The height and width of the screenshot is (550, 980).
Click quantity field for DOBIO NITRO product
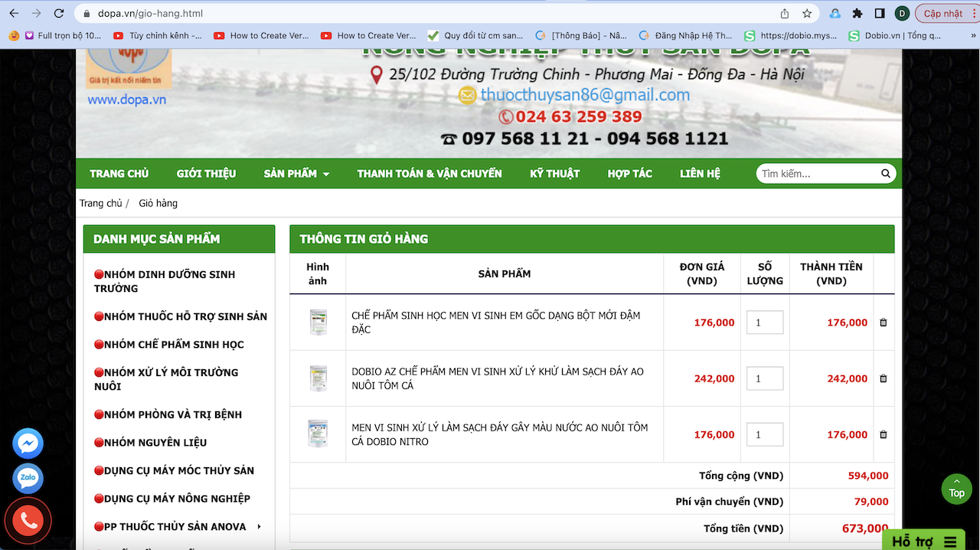[x=765, y=434]
